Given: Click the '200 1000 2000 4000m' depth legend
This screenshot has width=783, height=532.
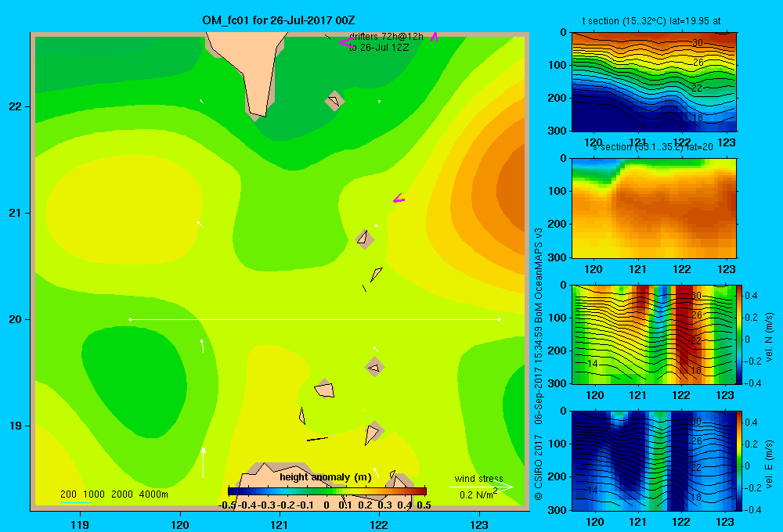Looking at the screenshot, I should pyautogui.click(x=114, y=494).
